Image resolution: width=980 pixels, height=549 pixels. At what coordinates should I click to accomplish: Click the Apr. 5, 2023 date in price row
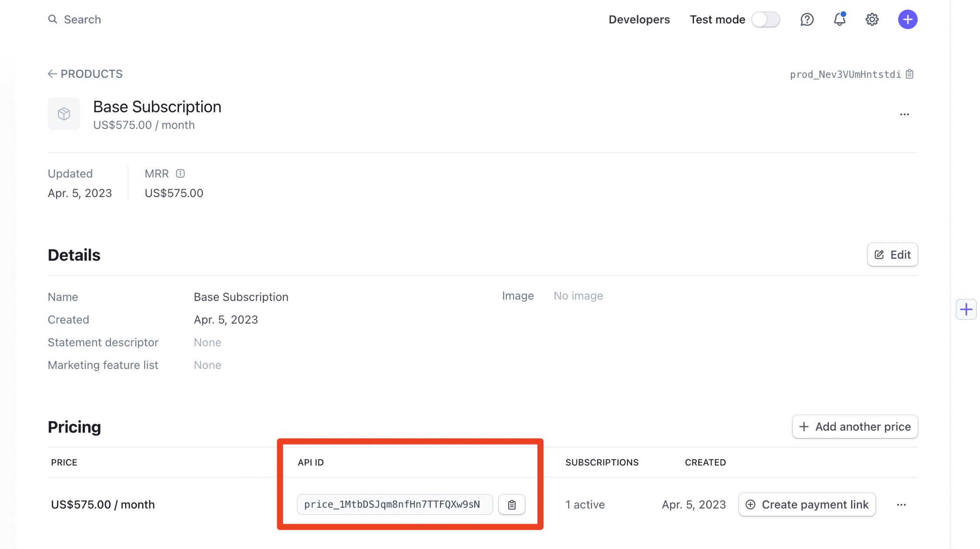(x=694, y=505)
